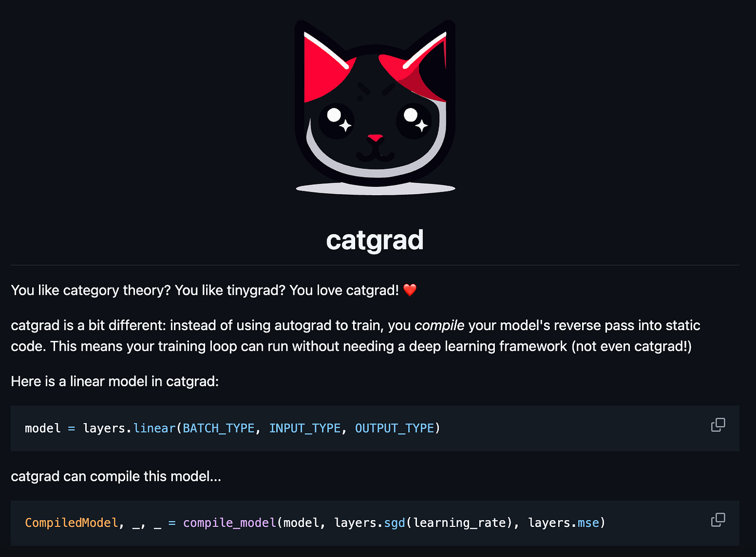Copy the compile_model code snippet

[x=718, y=520]
